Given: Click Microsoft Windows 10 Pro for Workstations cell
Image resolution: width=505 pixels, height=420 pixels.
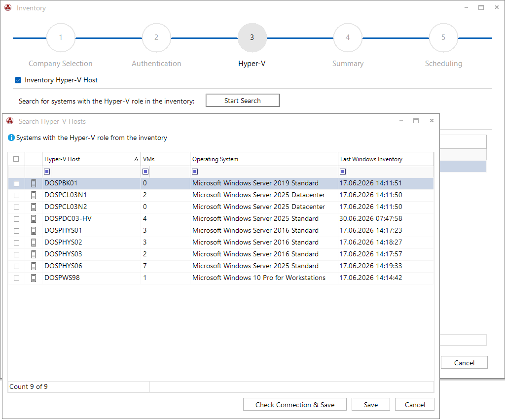Looking at the screenshot, I should click(264, 278).
